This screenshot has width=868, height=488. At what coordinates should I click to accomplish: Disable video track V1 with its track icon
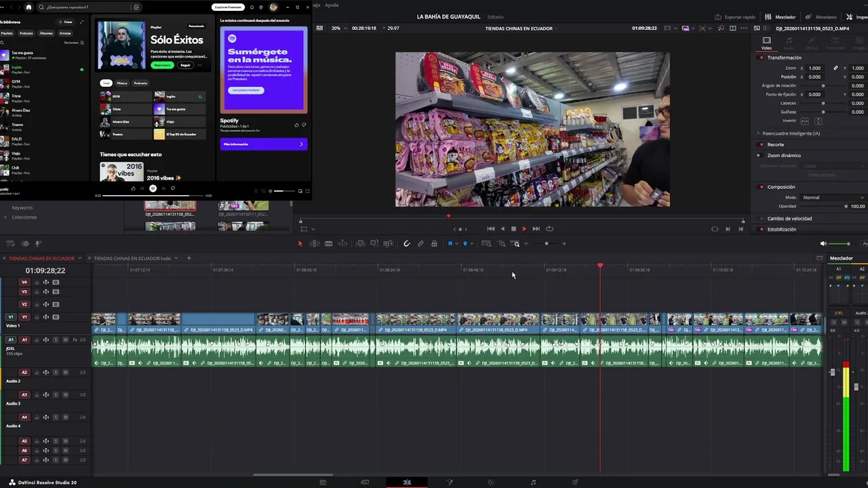56,317
